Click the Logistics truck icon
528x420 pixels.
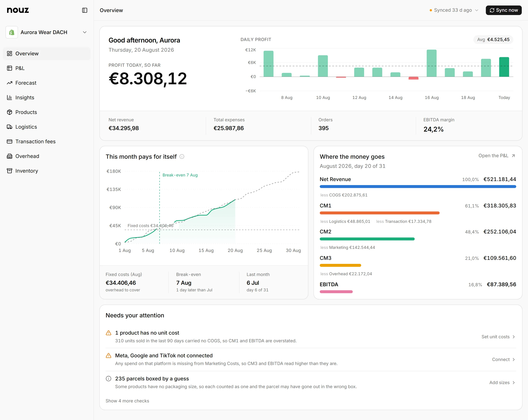coord(10,127)
